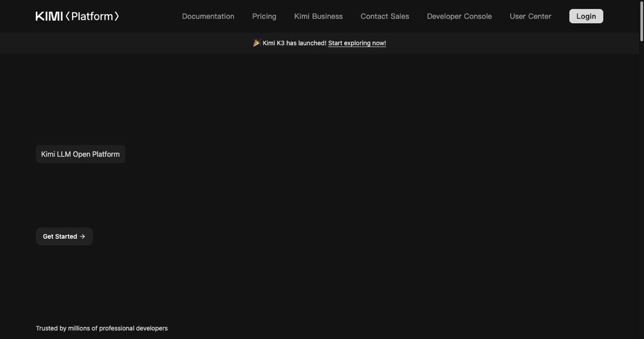Click the page vertical scrollbar thumb
Viewport: 644px width, 339px height.
click(x=641, y=21)
